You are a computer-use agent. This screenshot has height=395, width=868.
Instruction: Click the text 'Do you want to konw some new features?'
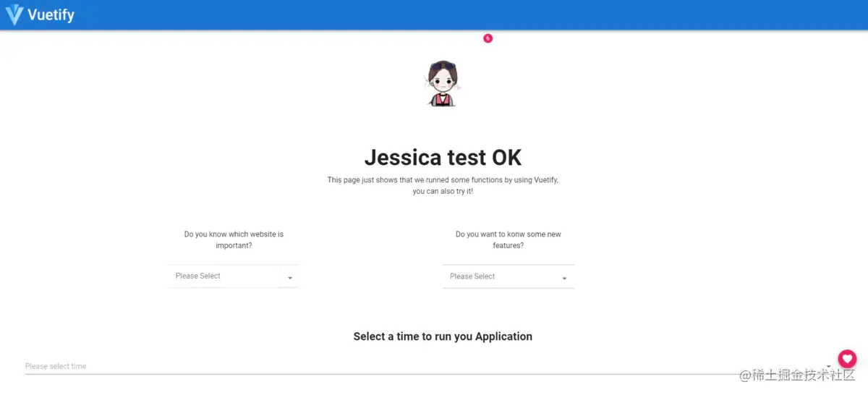509,239
